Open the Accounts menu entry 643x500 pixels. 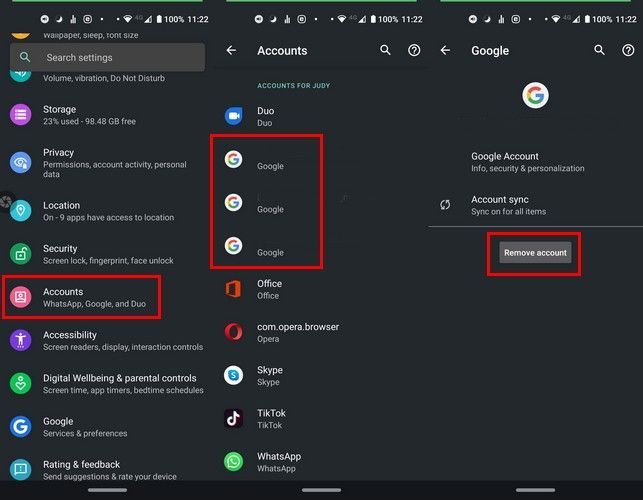click(x=105, y=297)
